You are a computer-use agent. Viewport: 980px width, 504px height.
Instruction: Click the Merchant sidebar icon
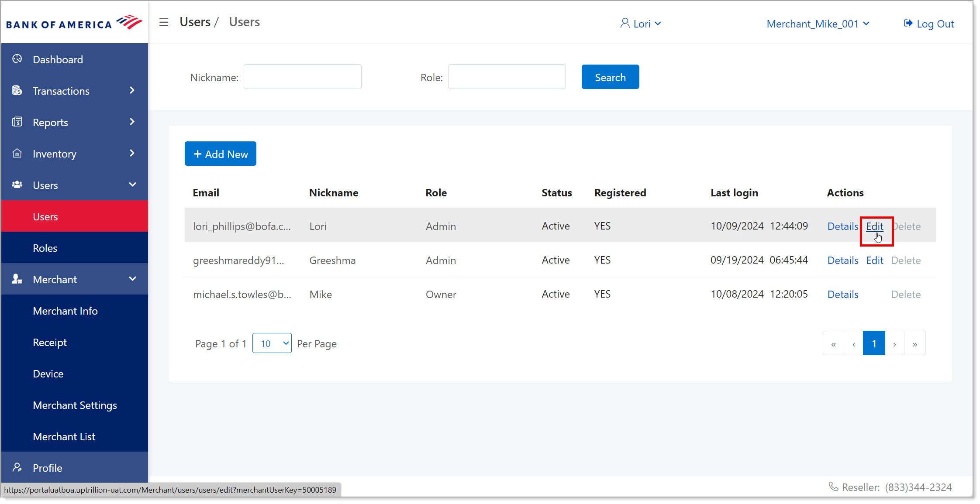click(x=17, y=279)
